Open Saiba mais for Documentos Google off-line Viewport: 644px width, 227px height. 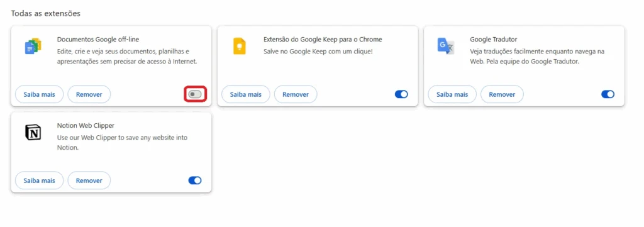pos(39,94)
